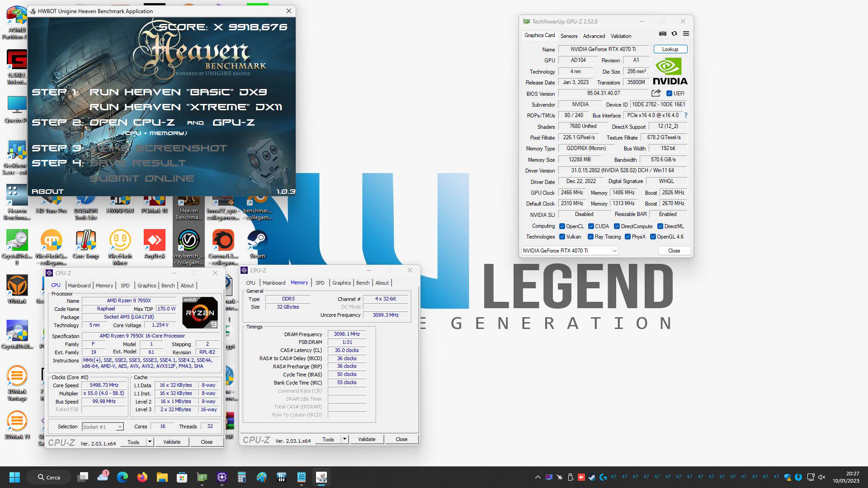
Task: Click RUN HEAVEN "BASIC" DX9
Action: point(178,92)
